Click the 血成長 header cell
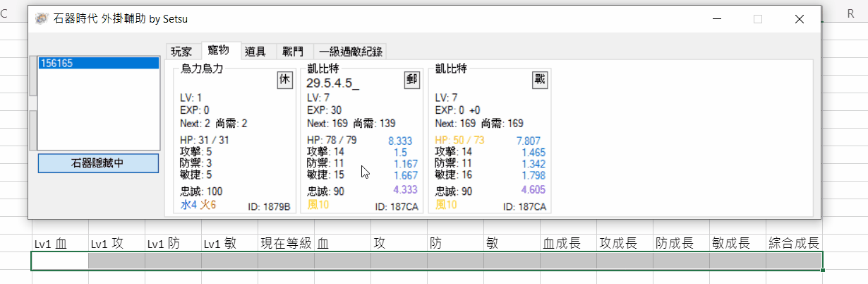 point(568,244)
